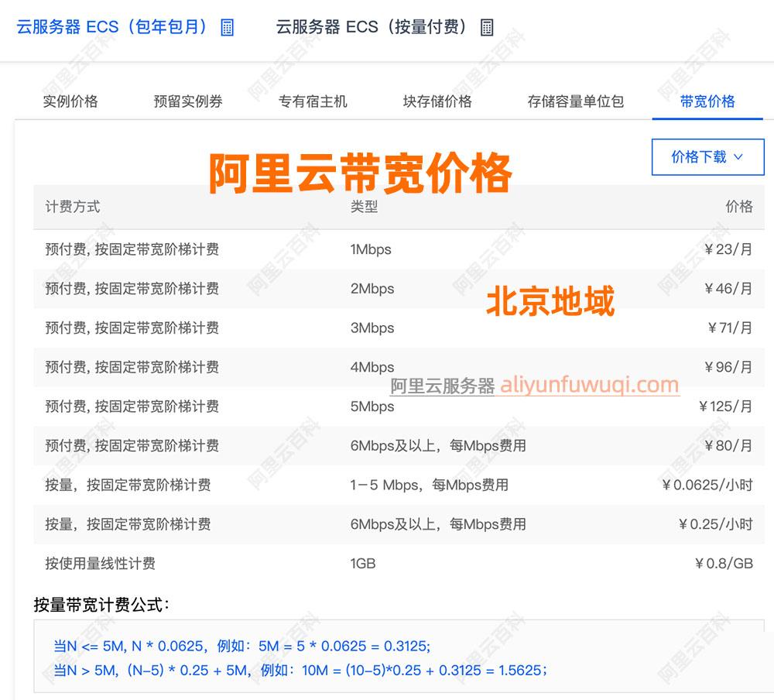Expand the 价格下载 dropdown arrow
The image size is (774, 700).
point(738,157)
